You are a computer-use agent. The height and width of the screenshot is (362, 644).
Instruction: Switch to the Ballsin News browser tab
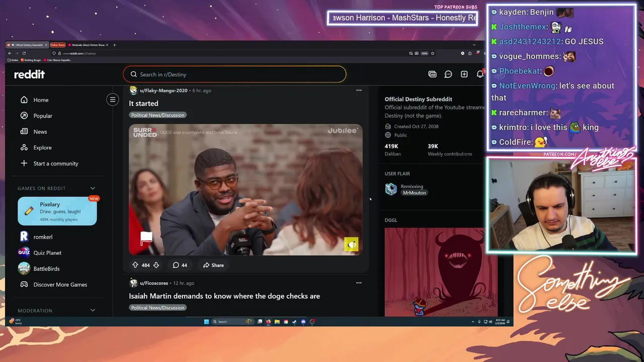[58, 45]
